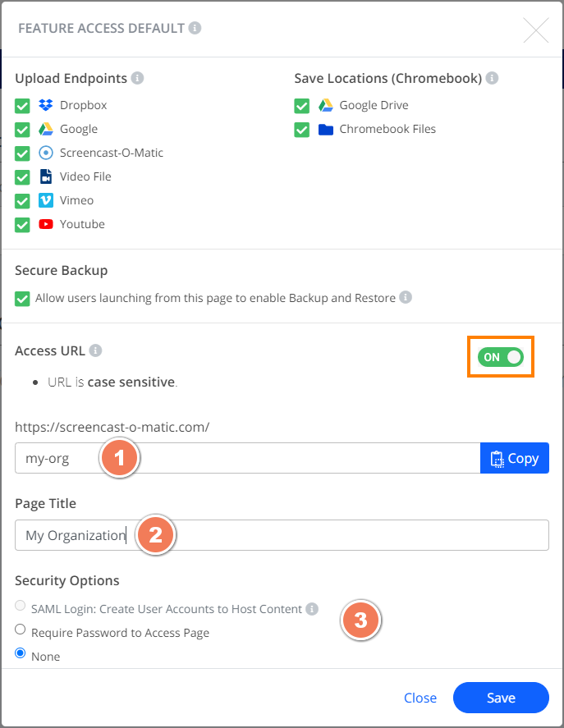Screen dimensions: 564x728
Task: Turn off the Access URL toggle
Action: (x=501, y=357)
